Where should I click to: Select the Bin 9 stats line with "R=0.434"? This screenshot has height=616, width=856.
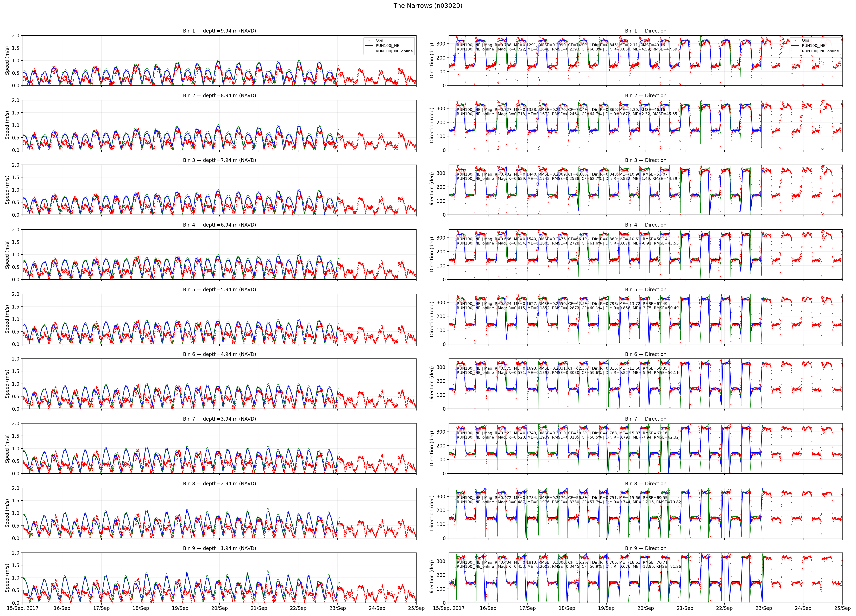(x=562, y=562)
